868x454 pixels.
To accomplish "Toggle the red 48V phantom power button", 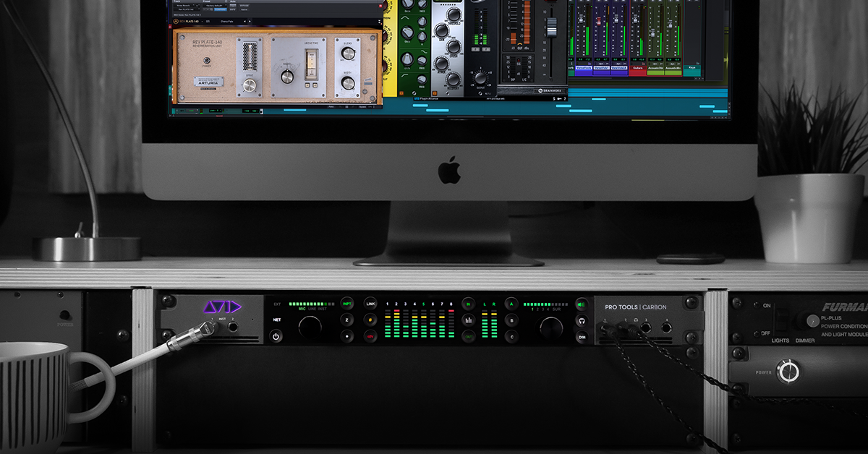I will [370, 336].
